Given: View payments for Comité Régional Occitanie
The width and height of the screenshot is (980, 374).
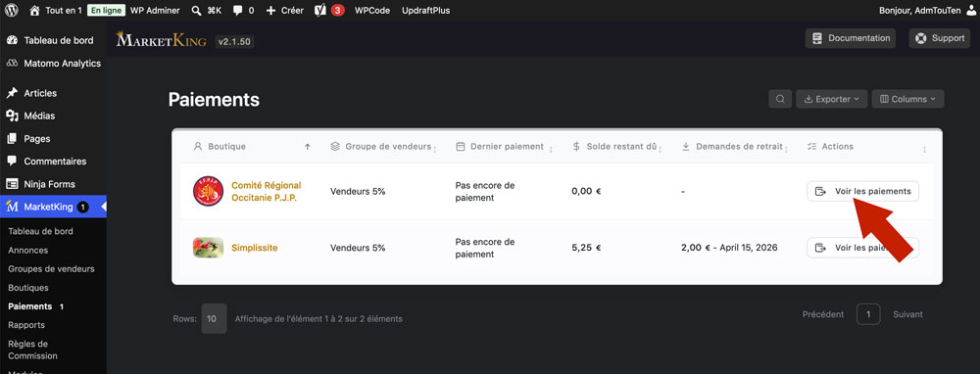Looking at the screenshot, I should 862,191.
